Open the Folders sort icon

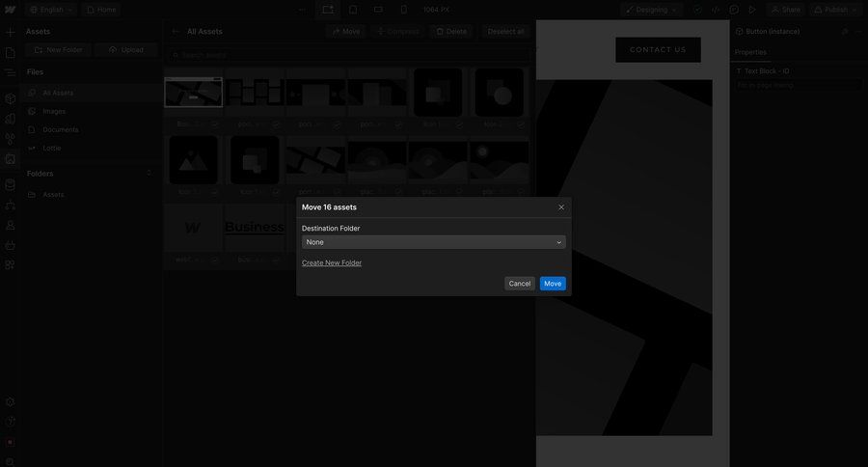click(149, 174)
